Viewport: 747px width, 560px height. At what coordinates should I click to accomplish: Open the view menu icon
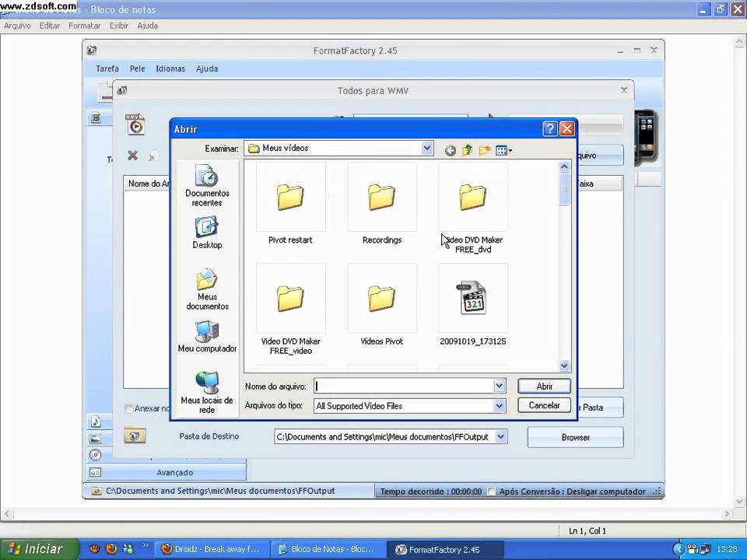(503, 150)
